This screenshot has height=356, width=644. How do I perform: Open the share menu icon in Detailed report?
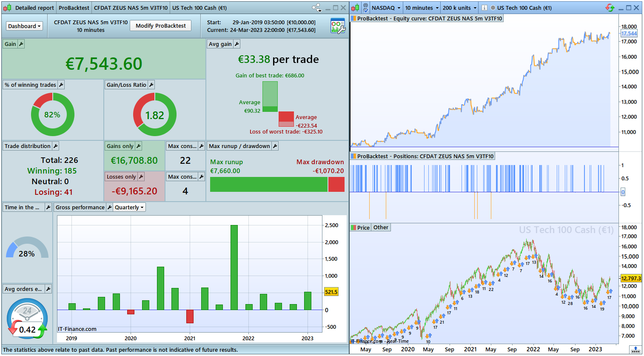tap(316, 8)
